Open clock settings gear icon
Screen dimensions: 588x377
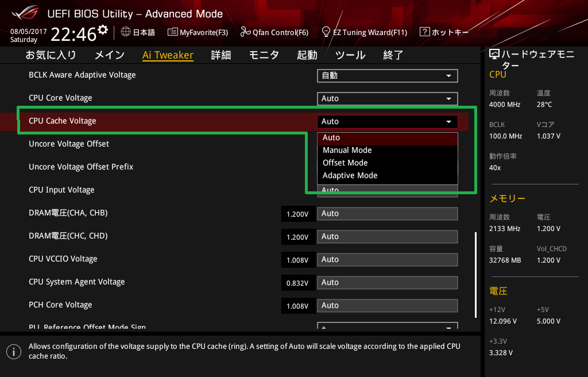103,29
